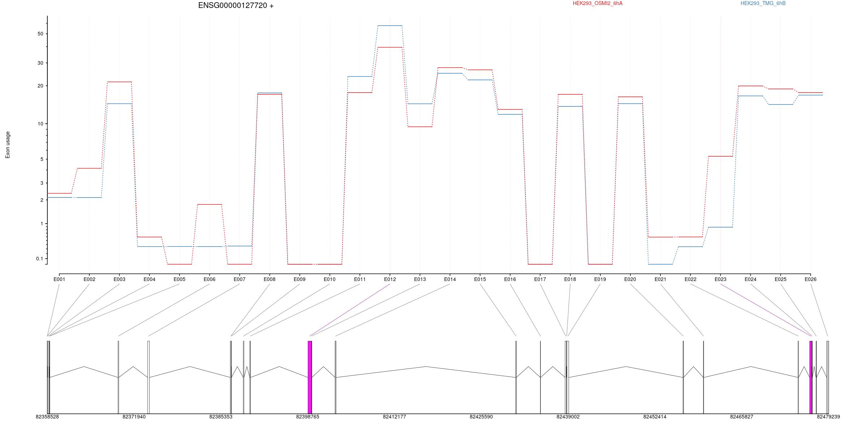Screen dimensions: 868x434
Task: Click the blue E012 exon usage line segment
Action: pyautogui.click(x=390, y=26)
